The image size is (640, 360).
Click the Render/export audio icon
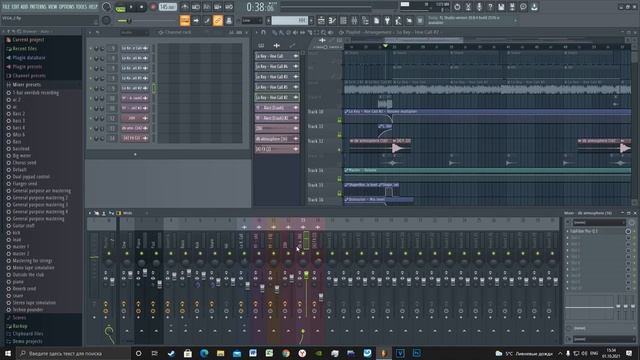[512, 7]
